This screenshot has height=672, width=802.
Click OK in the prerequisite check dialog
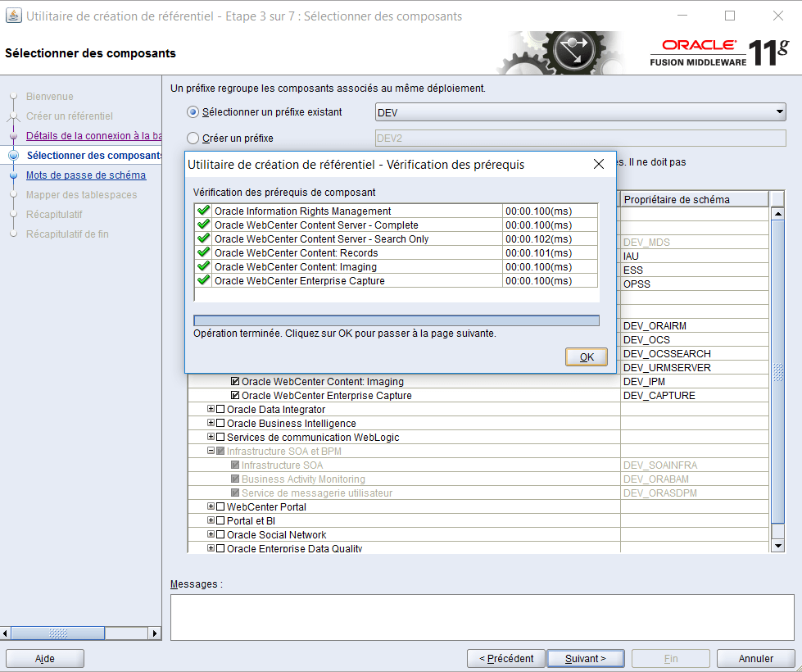(586, 357)
